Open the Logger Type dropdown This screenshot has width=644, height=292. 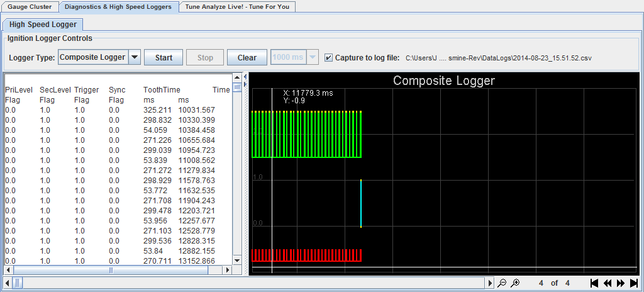coord(135,58)
